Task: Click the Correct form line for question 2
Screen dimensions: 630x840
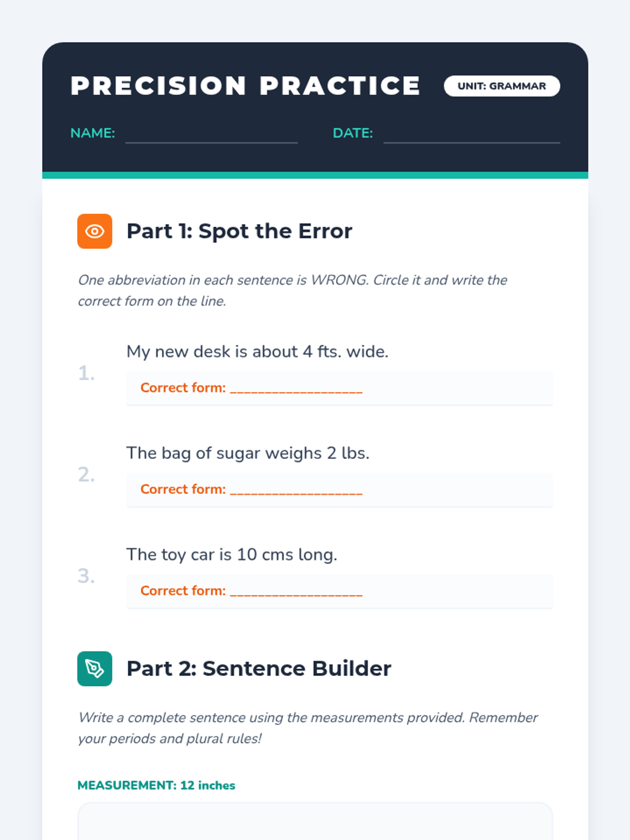Action: pyautogui.click(x=339, y=489)
